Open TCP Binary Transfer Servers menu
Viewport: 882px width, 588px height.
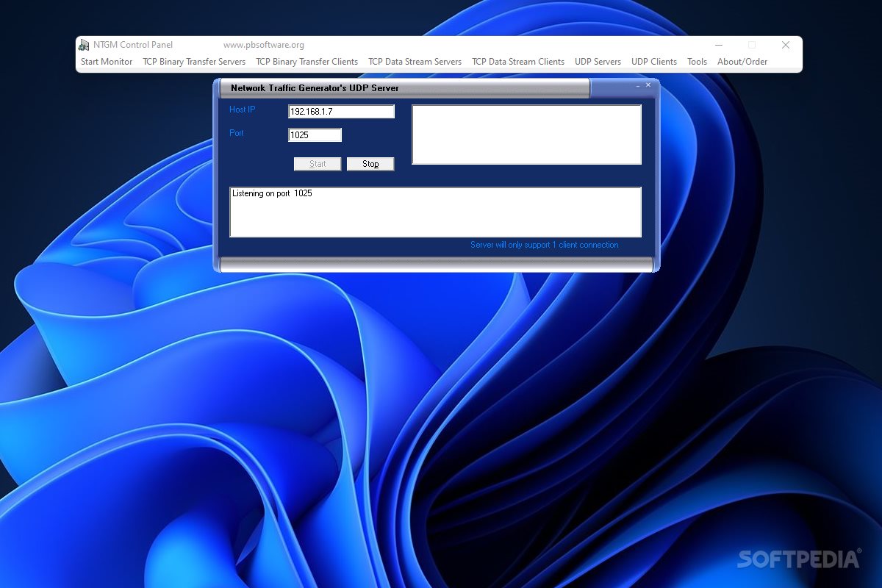194,62
